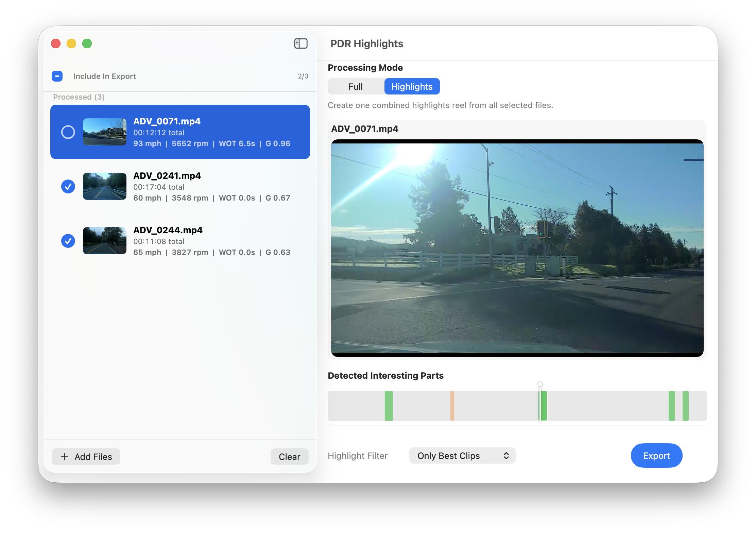Toggle the Include In Export master checkbox

click(x=57, y=76)
